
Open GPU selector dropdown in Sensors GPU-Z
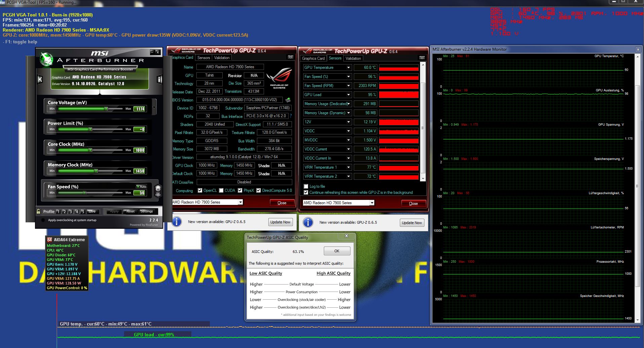[x=372, y=203]
